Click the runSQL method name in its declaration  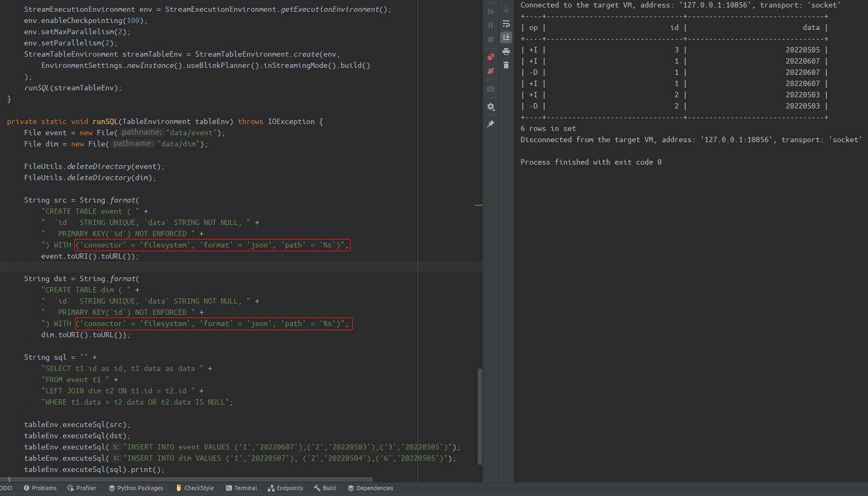(x=105, y=122)
